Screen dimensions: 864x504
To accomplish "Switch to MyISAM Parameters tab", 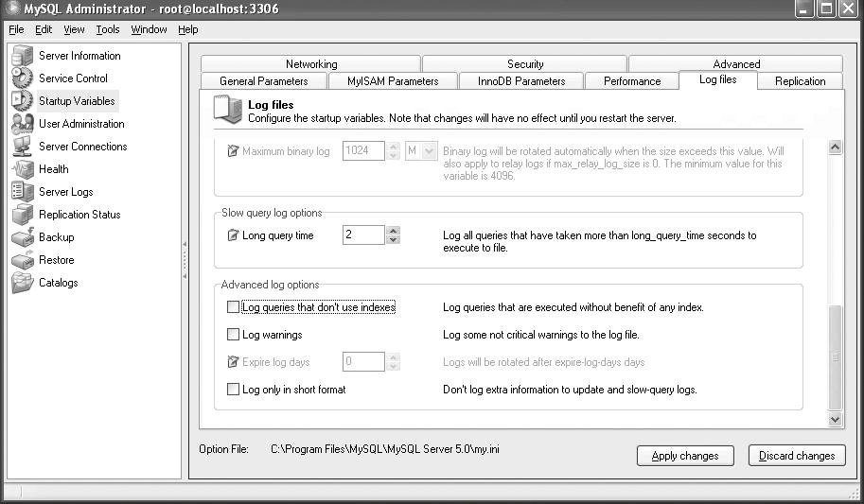I will click(393, 81).
